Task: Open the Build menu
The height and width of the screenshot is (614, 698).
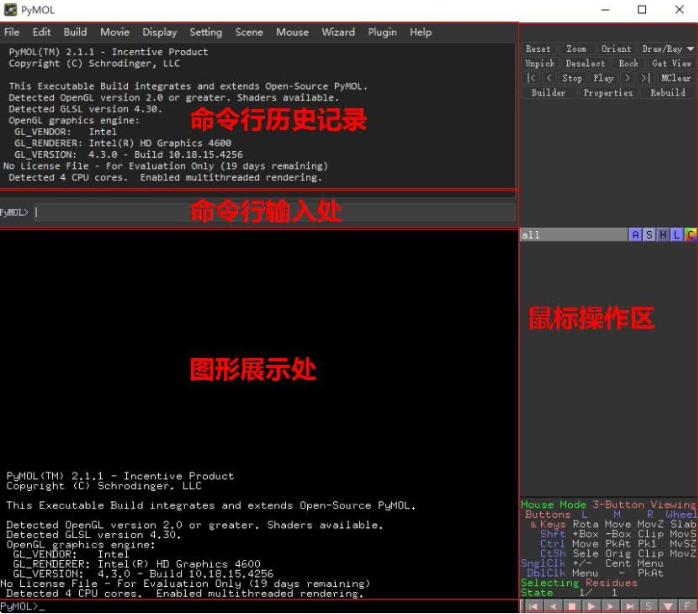Action: [x=75, y=32]
